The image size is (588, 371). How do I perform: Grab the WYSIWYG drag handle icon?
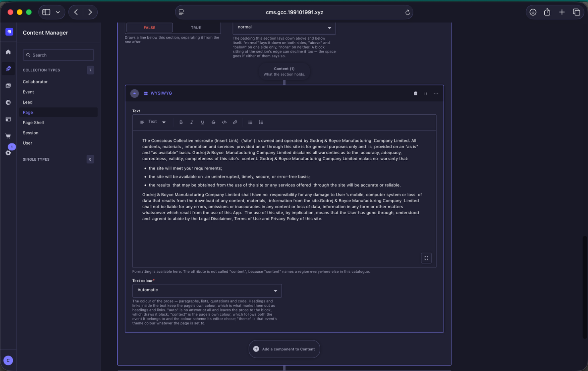[x=426, y=93]
